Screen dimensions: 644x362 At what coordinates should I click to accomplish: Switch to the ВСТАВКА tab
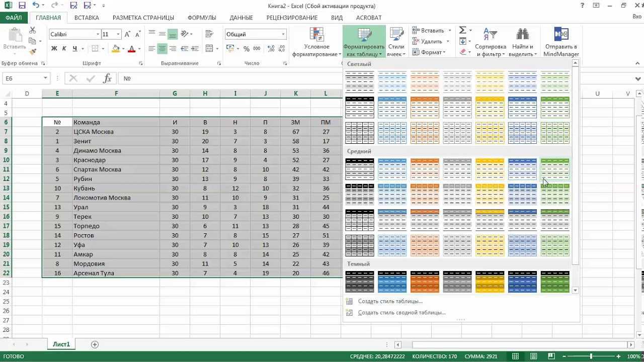(87, 18)
